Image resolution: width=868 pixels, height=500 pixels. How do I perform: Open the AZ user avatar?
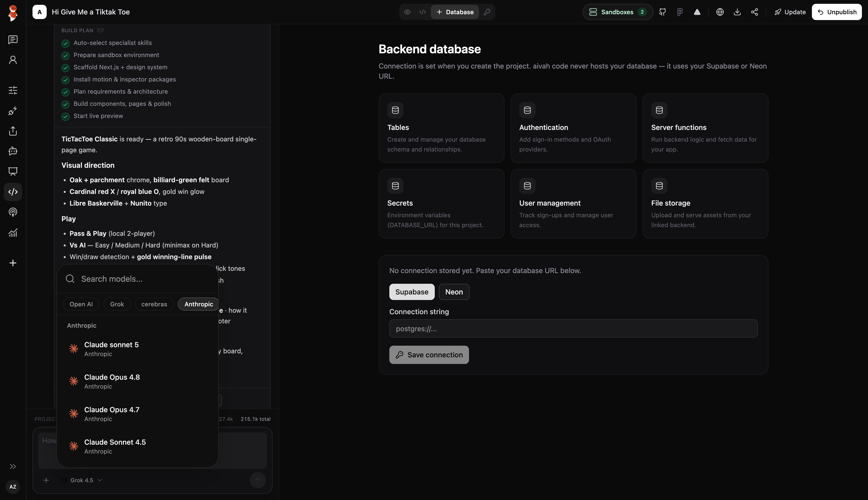tap(13, 487)
